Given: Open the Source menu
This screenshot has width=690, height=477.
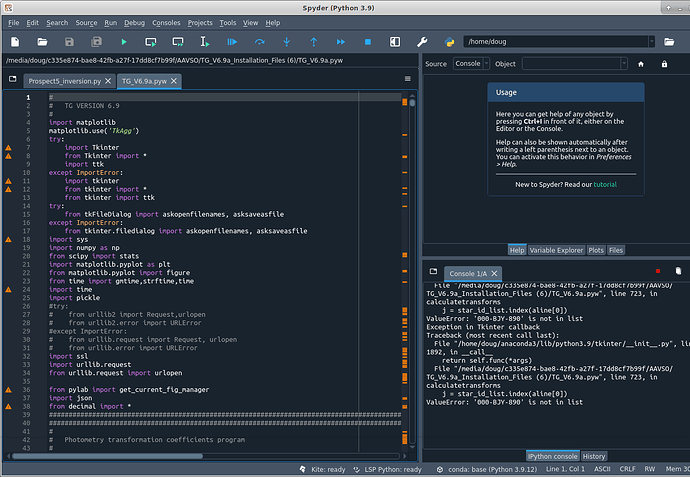Looking at the screenshot, I should pyautogui.click(x=86, y=23).
